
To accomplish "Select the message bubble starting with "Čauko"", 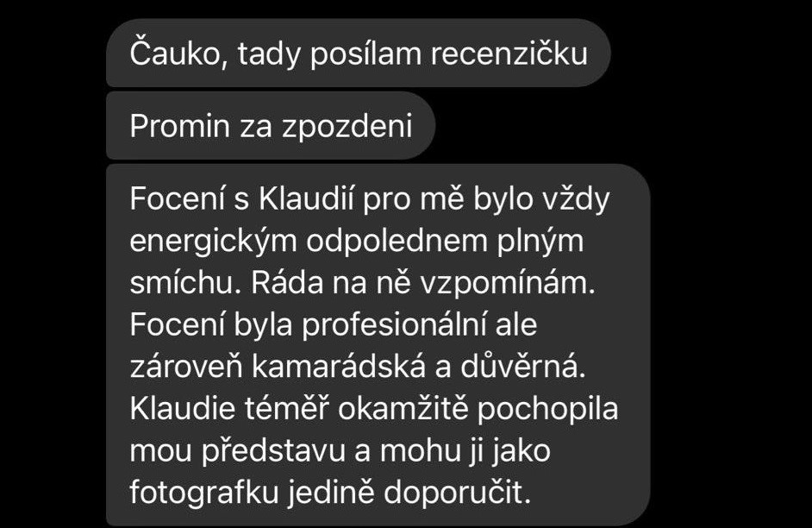I will [359, 53].
